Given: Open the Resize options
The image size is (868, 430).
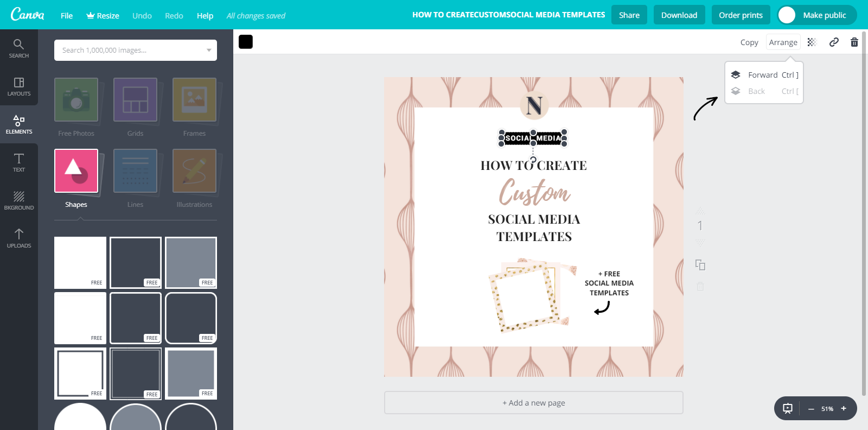Looking at the screenshot, I should pyautogui.click(x=103, y=16).
